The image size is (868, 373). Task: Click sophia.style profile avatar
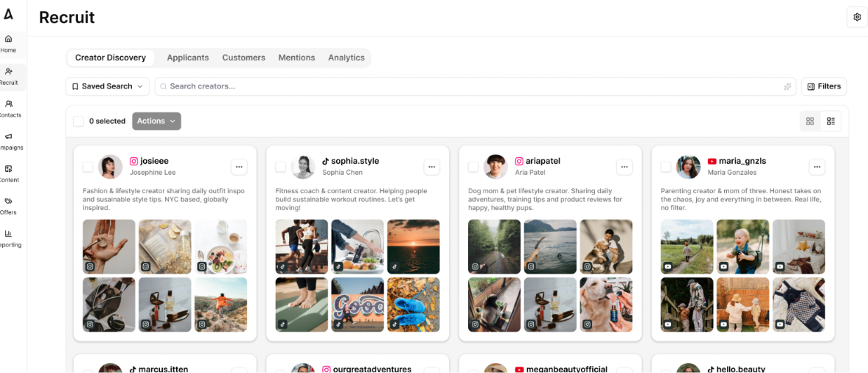303,166
